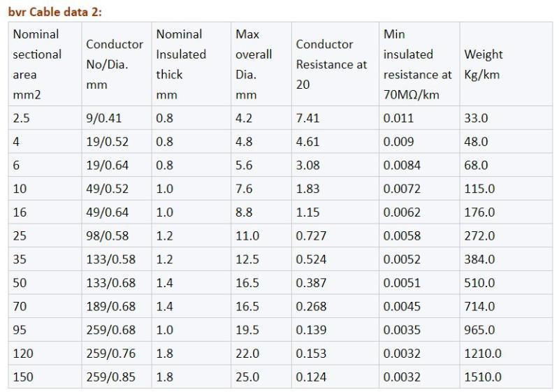Select the "Weight Kg/km" header cell
Screen dimensions: 559x392
[483, 64]
